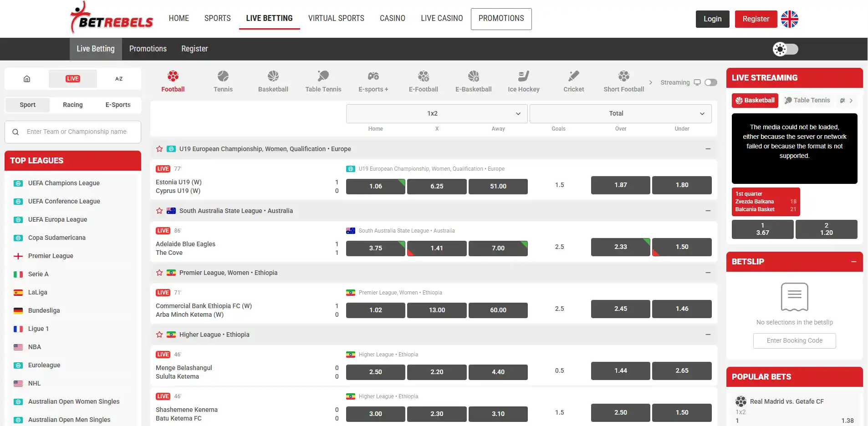Select the Sport tab in sidebar

28,105
